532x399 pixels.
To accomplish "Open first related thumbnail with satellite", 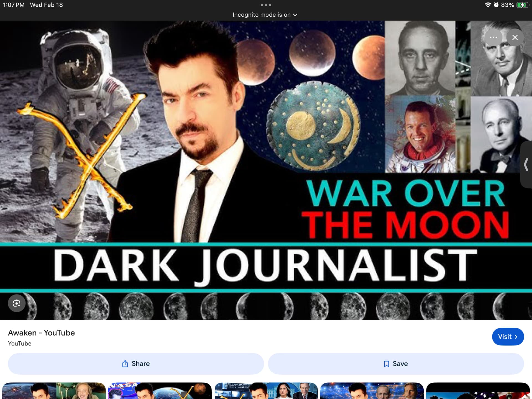I will (54, 391).
